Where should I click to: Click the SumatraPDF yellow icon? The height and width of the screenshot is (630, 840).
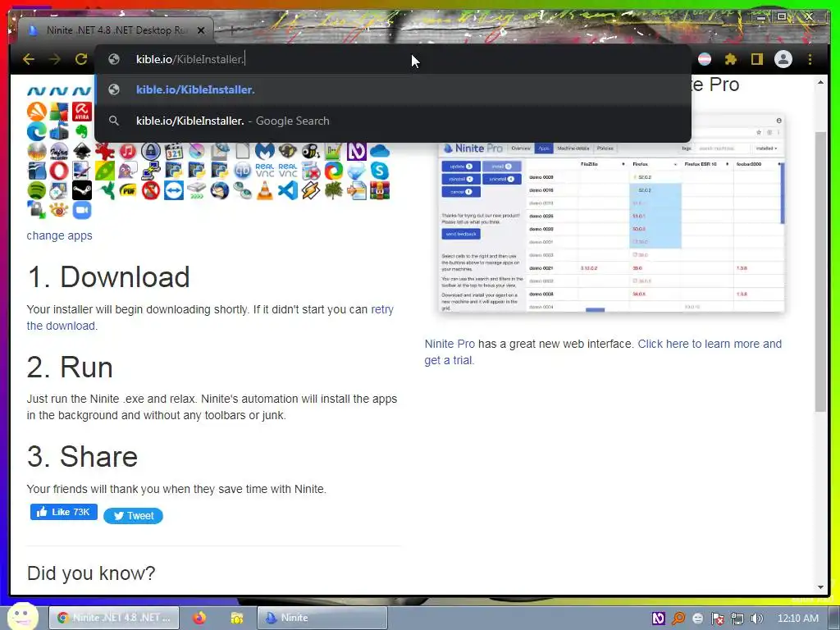pyautogui.click(x=127, y=190)
